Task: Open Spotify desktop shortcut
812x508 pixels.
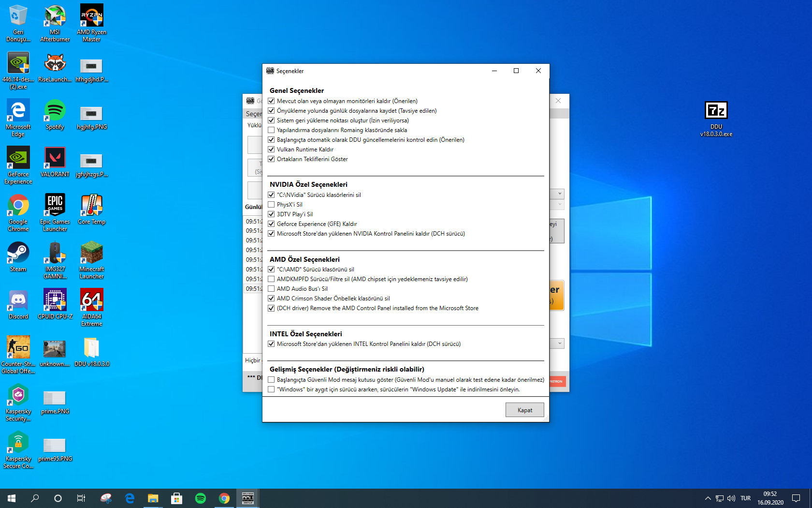Action: pyautogui.click(x=55, y=115)
